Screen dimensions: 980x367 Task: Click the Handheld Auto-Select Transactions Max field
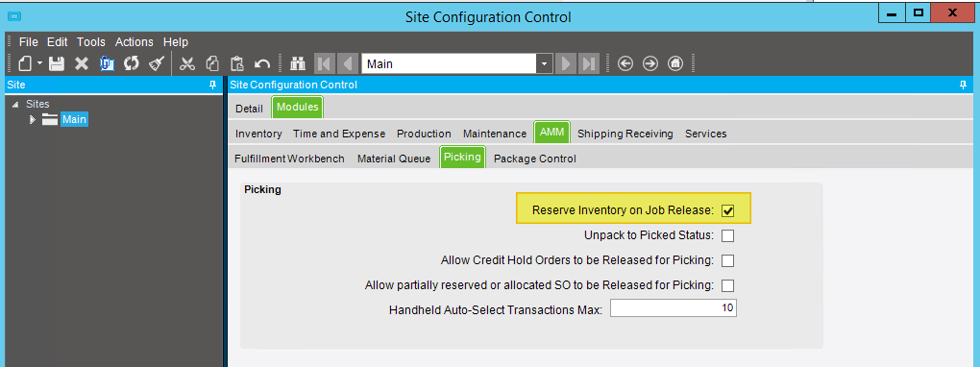[x=674, y=308]
